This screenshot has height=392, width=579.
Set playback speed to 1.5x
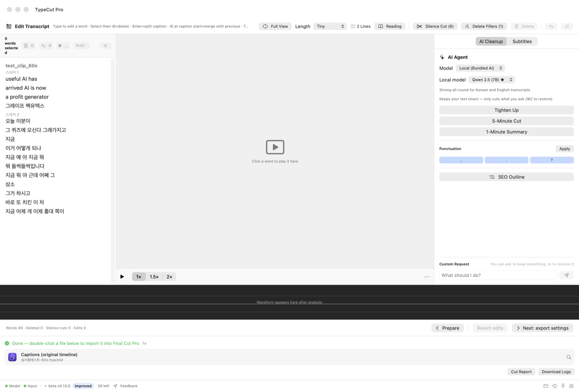[154, 277]
